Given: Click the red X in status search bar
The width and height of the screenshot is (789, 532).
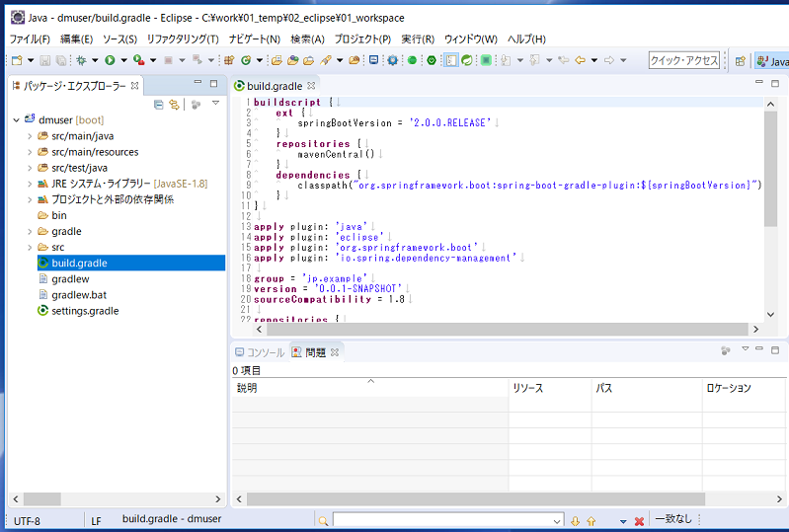Looking at the screenshot, I should [639, 521].
